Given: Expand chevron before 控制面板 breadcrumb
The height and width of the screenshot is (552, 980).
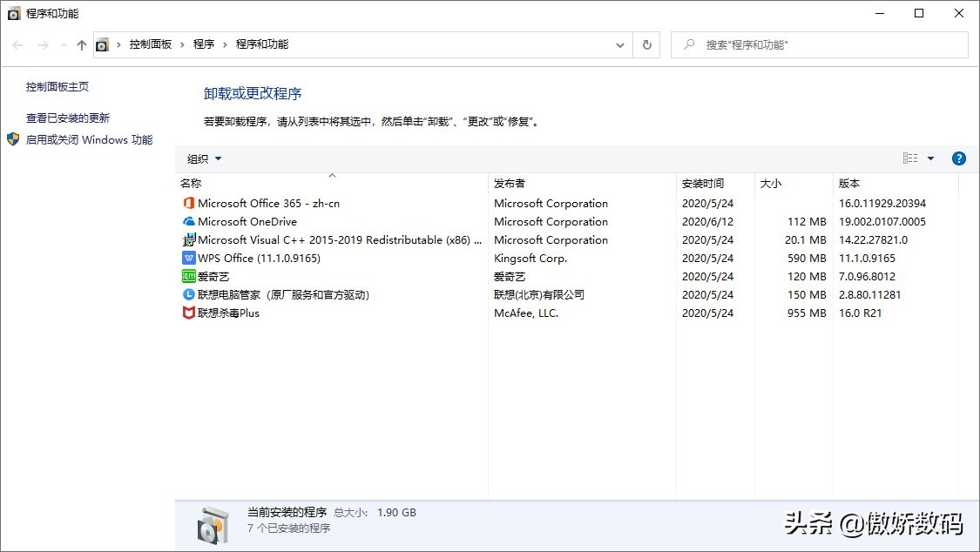Looking at the screenshot, I should (118, 45).
